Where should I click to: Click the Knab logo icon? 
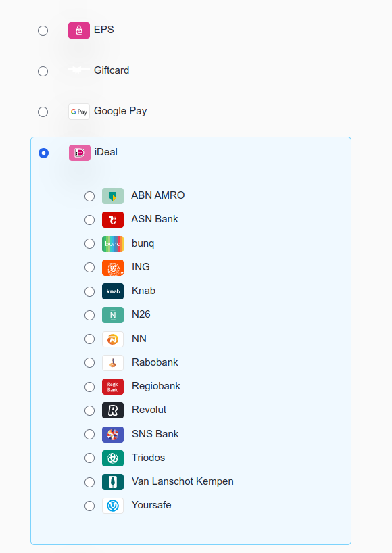(x=113, y=291)
